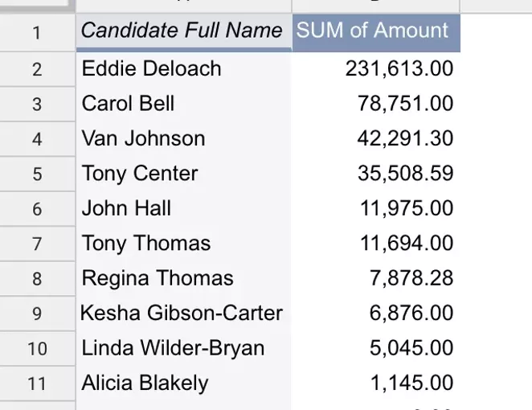
Task: Click row header number 1
Action: point(37,33)
